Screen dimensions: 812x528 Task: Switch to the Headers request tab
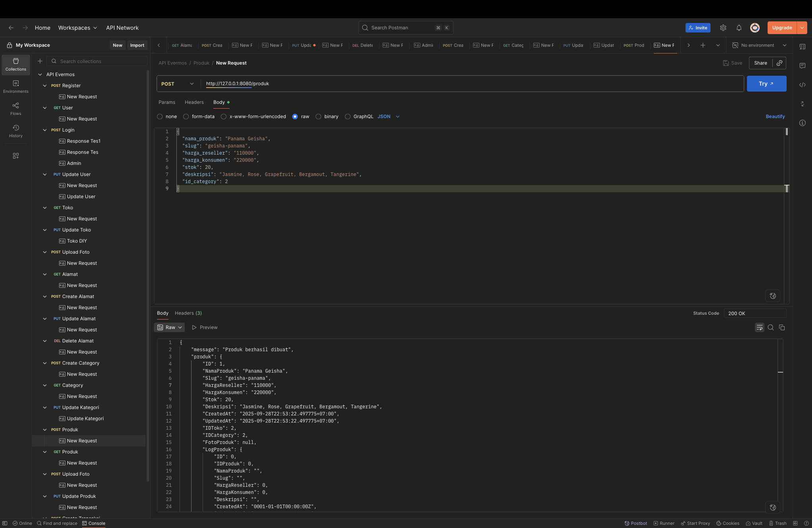tap(194, 102)
